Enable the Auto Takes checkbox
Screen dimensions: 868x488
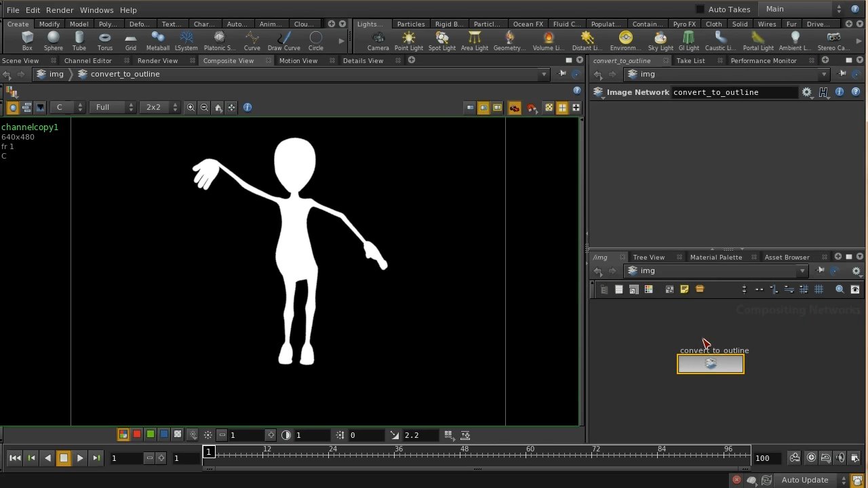pyautogui.click(x=700, y=9)
